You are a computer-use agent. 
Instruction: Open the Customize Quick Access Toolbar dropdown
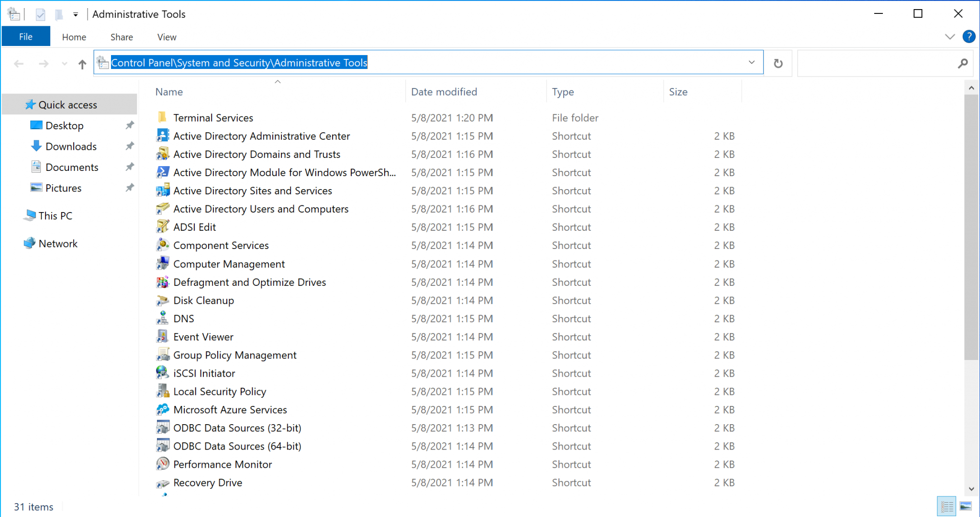[76, 14]
